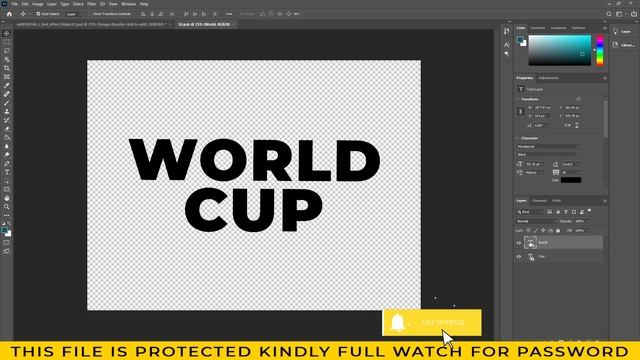The width and height of the screenshot is (640, 360).
Task: Change screen mode icon in toolbar
Action: [7, 251]
